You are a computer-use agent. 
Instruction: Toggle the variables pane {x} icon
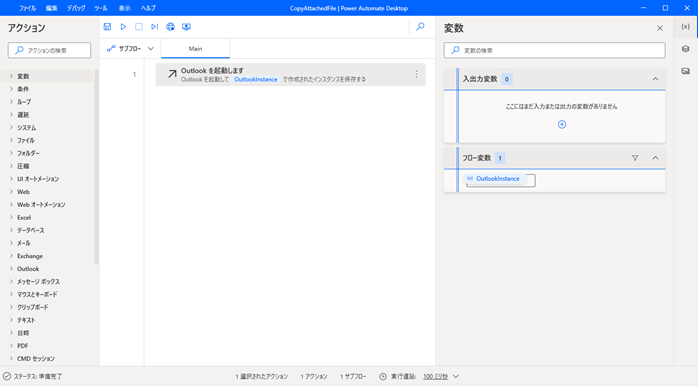[686, 27]
